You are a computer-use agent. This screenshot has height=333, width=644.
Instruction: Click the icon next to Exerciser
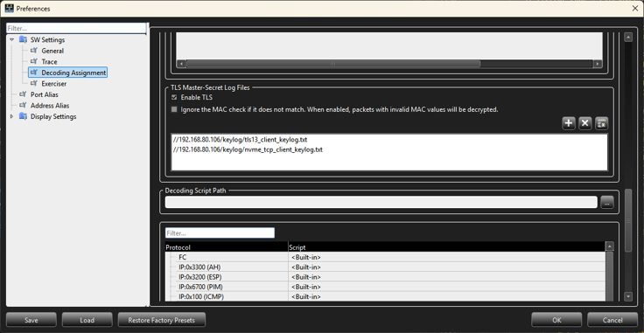point(33,84)
